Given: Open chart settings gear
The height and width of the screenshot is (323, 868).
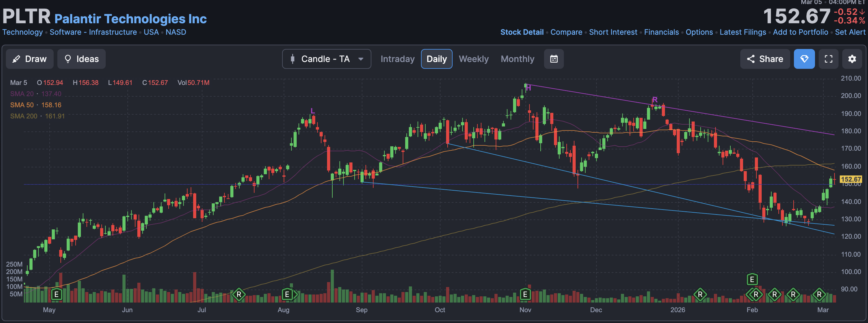Looking at the screenshot, I should [x=852, y=59].
